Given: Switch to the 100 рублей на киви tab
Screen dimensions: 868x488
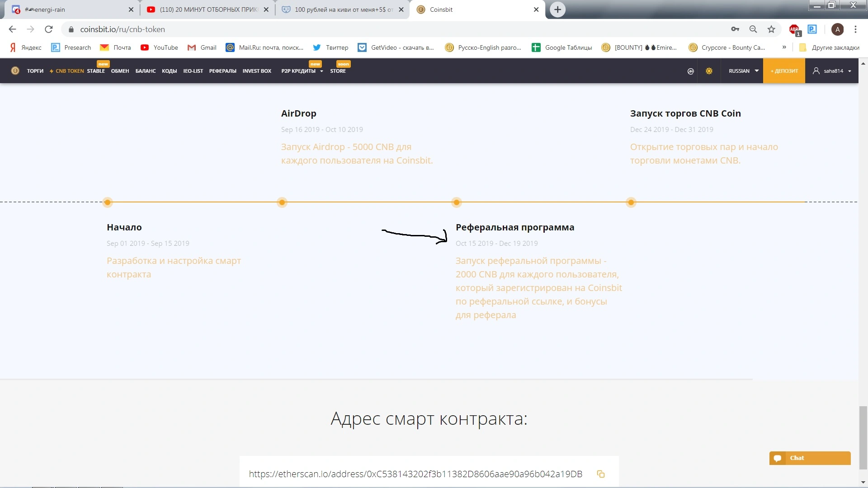Looking at the screenshot, I should click(x=343, y=9).
